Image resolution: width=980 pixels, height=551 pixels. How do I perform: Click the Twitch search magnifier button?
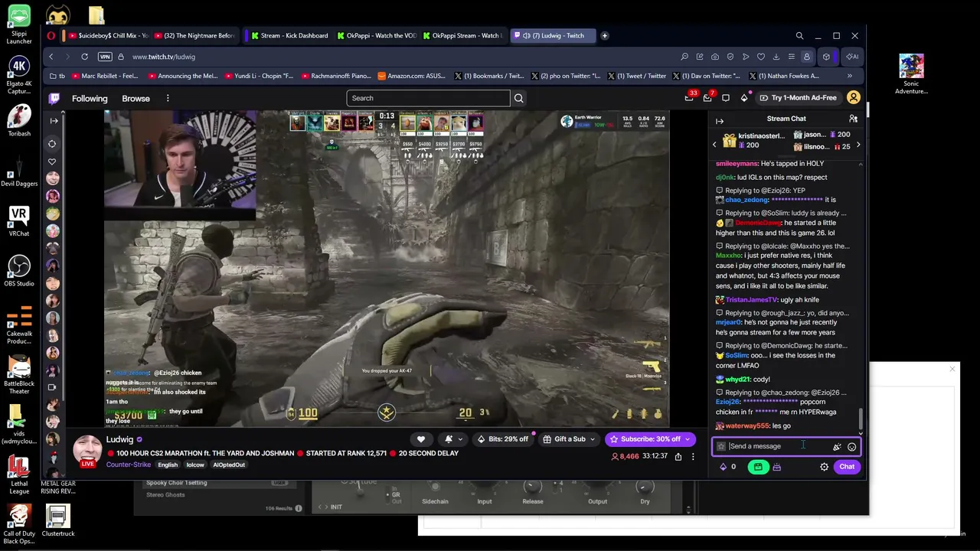pyautogui.click(x=518, y=98)
